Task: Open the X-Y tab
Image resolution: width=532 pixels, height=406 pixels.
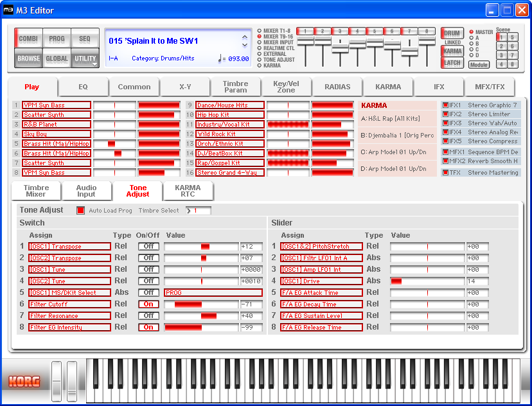Action: 185,87
